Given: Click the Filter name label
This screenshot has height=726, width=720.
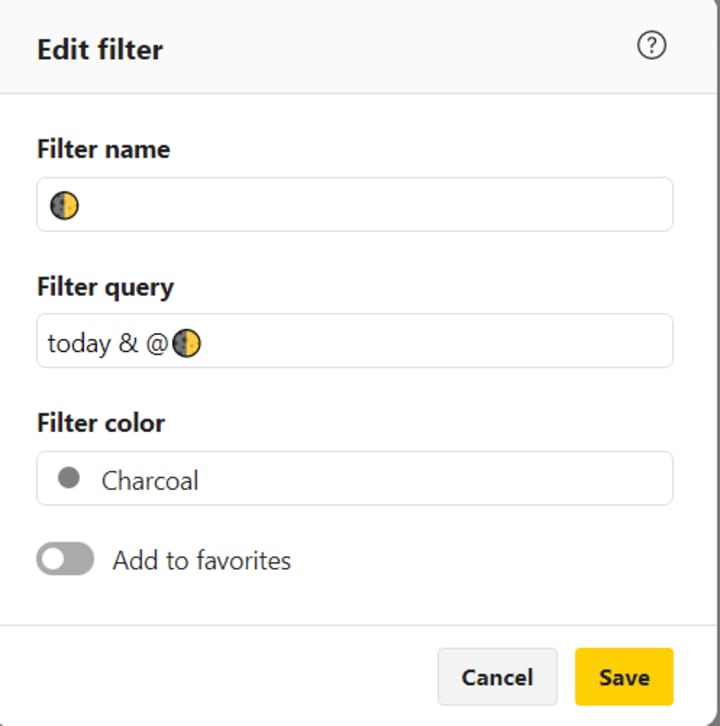Looking at the screenshot, I should point(103,150).
